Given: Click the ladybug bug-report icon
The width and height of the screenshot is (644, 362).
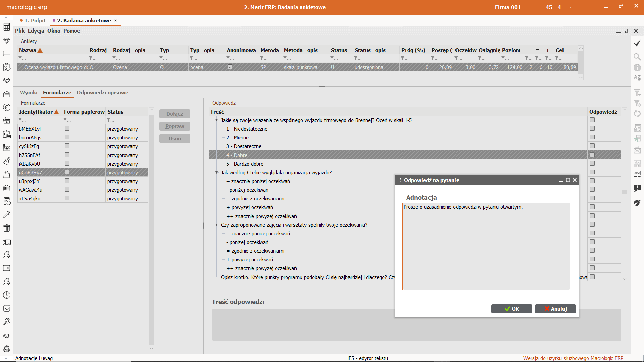Looking at the screenshot, I should 637,203.
